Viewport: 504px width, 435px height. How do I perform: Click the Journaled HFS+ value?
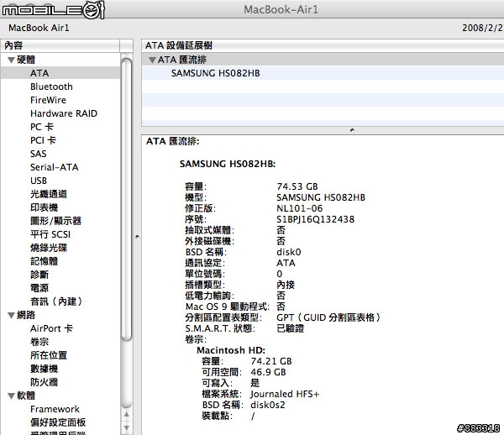pos(285,394)
